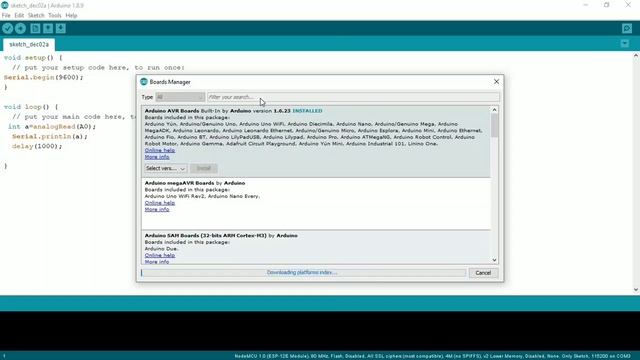Click the Downloading platforms index progress bar

pos(303,273)
